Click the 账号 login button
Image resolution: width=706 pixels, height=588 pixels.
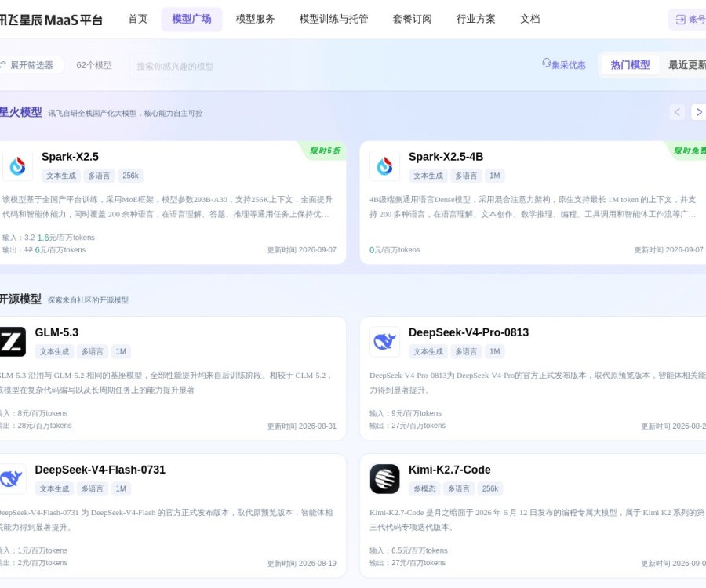tap(687, 20)
